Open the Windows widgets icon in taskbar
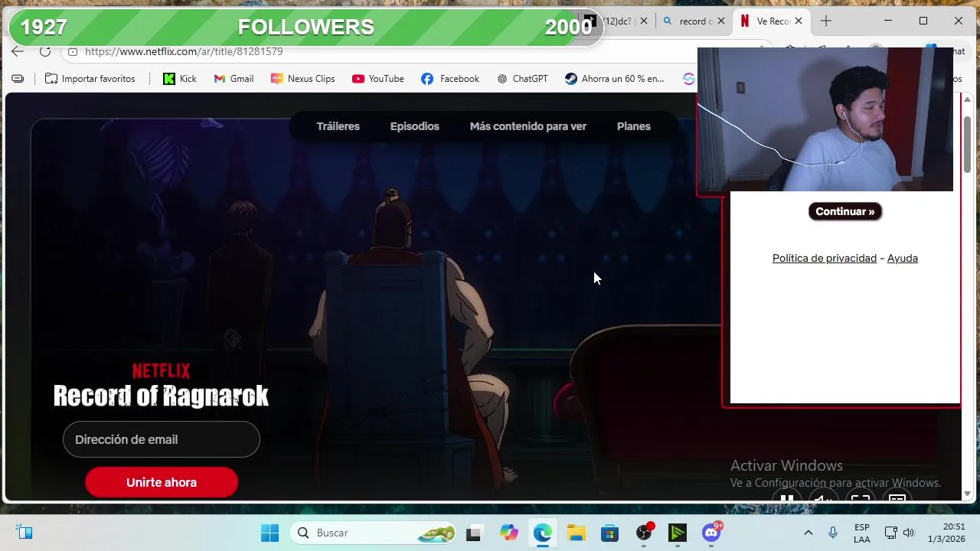Image resolution: width=980 pixels, height=551 pixels. [24, 533]
